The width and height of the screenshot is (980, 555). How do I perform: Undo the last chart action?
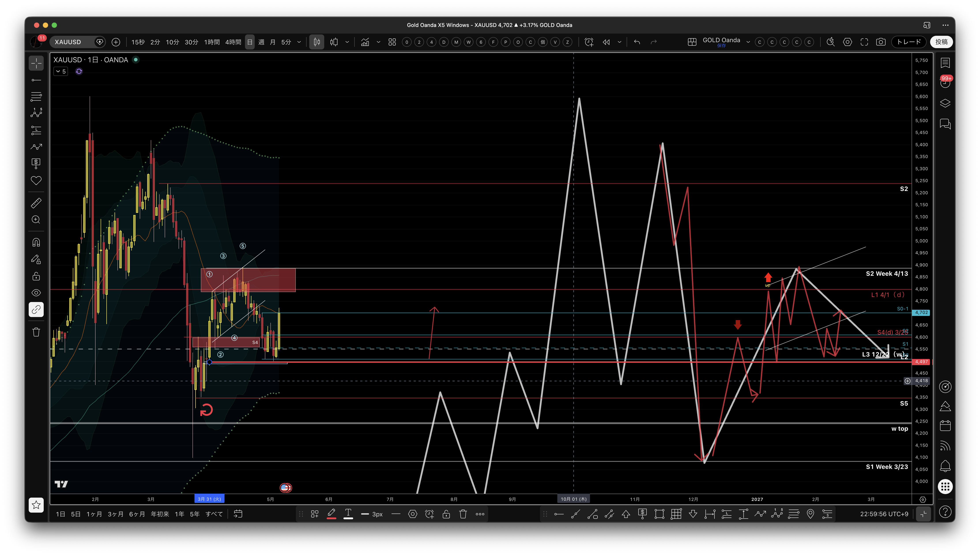pyautogui.click(x=637, y=42)
